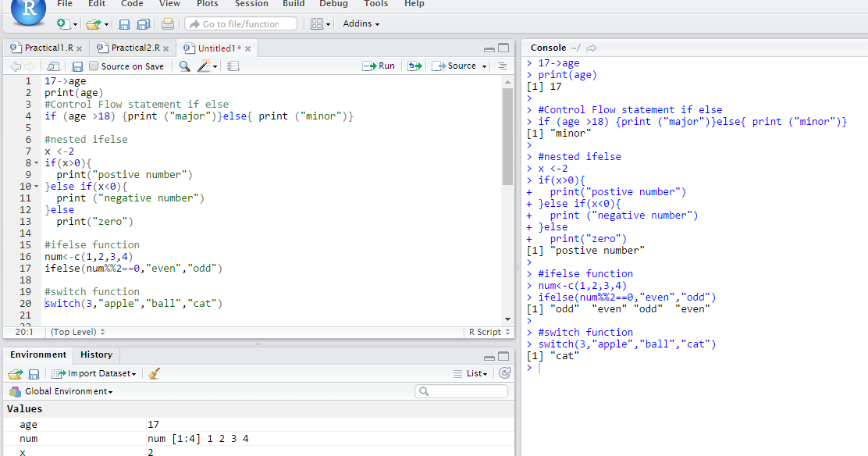The image size is (868, 456).
Task: Click the code tools magic wand icon
Action: 204,66
